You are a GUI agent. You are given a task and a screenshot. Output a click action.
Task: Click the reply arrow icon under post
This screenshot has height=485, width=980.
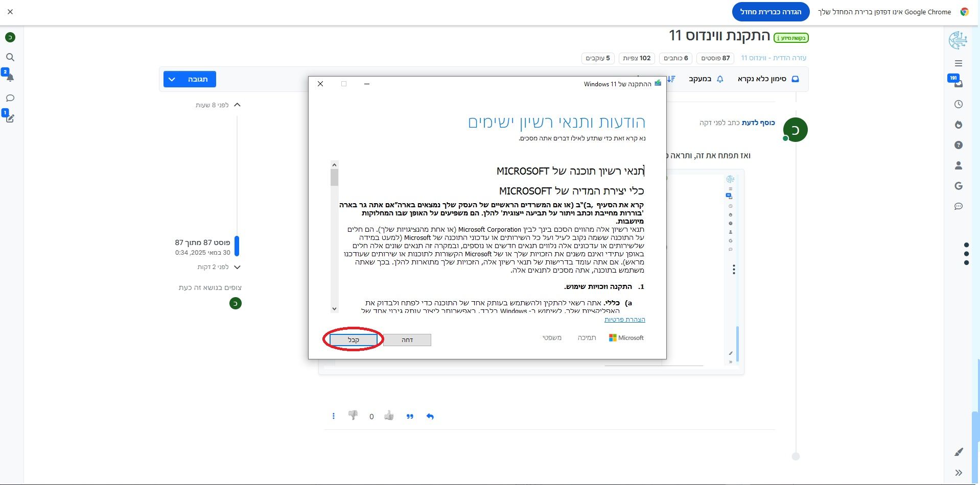pos(430,417)
